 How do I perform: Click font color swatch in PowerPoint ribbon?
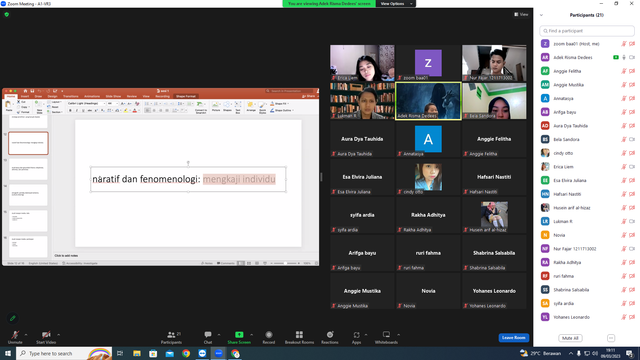pyautogui.click(x=135, y=111)
